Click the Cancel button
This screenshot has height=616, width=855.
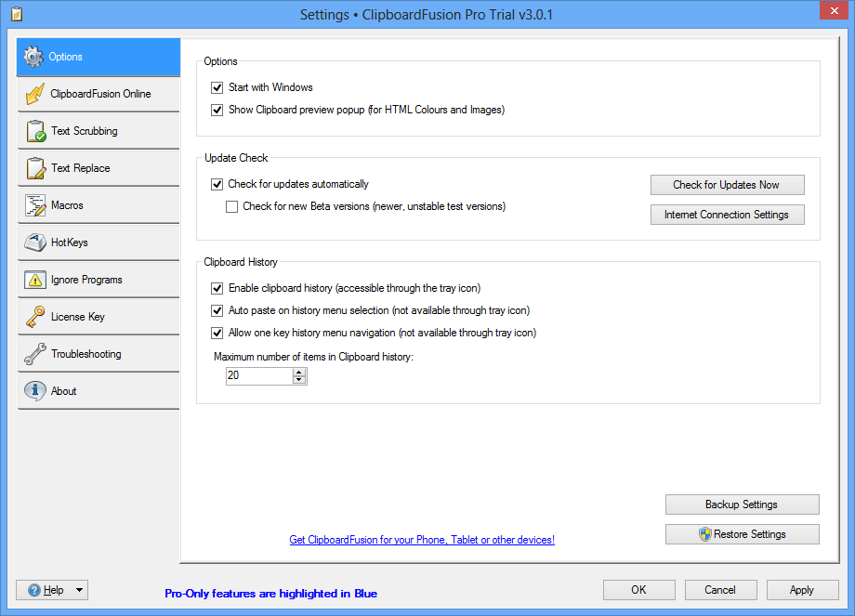pos(720,590)
